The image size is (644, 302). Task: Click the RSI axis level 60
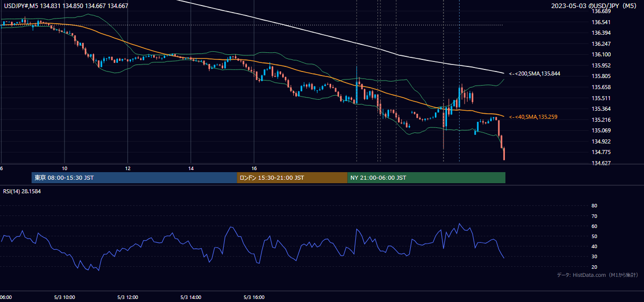[594, 226]
